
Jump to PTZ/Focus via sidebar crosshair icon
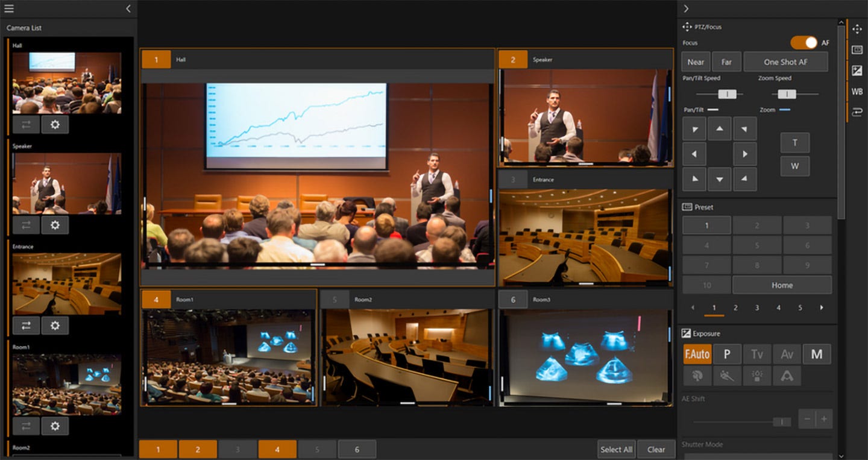[857, 29]
